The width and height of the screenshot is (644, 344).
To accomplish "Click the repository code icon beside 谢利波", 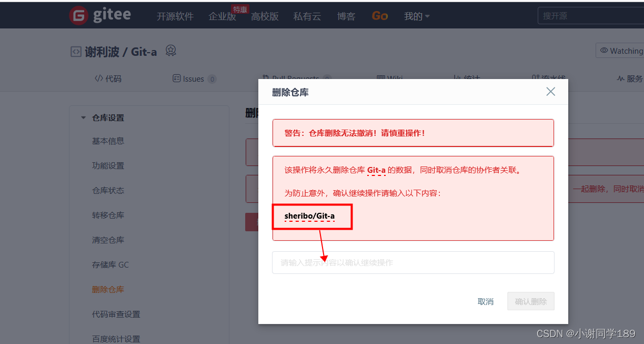I will click(x=76, y=52).
